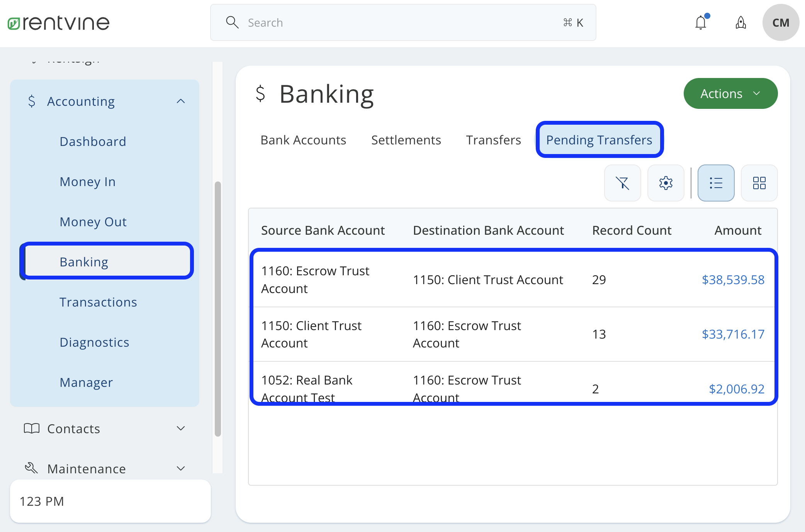Screen dimensions: 805x532
Task: Open the Actions dropdown button
Action: (x=730, y=93)
